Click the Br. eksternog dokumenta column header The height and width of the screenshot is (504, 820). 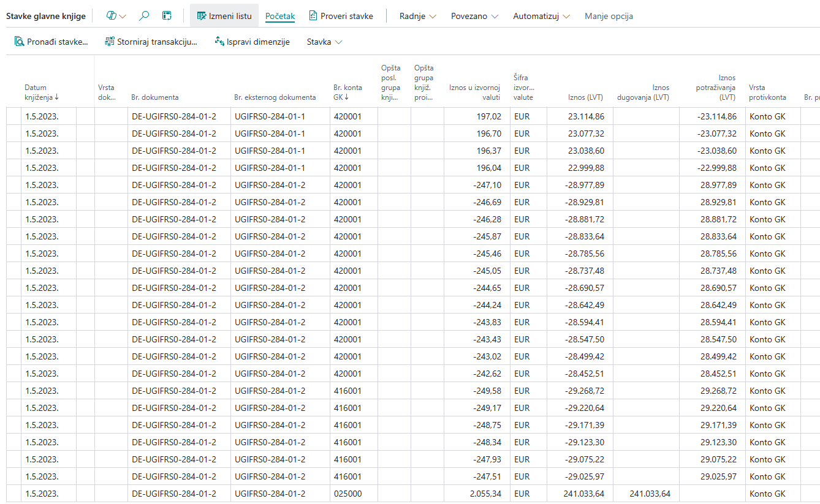tap(275, 97)
